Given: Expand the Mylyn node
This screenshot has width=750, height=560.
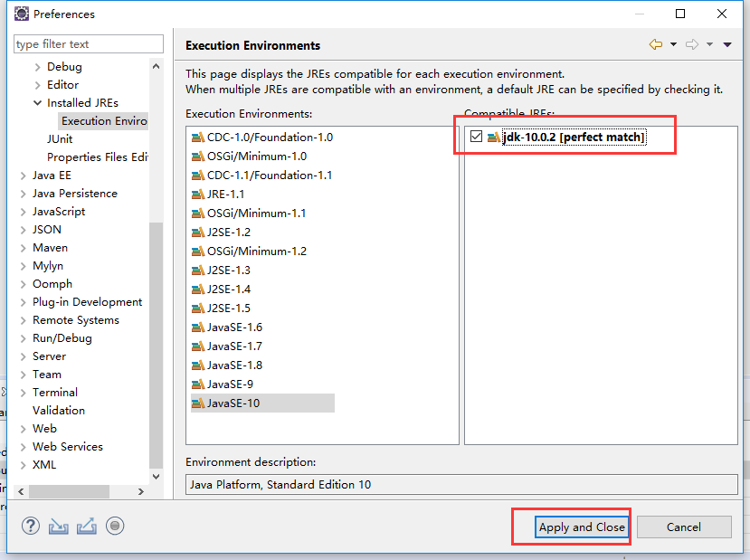Looking at the screenshot, I should (23, 266).
